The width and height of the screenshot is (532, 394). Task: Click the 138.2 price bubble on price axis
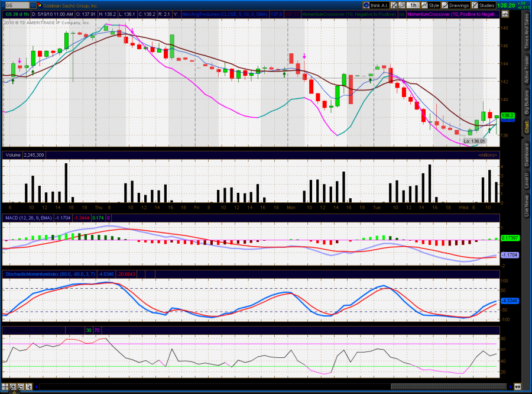pos(508,115)
